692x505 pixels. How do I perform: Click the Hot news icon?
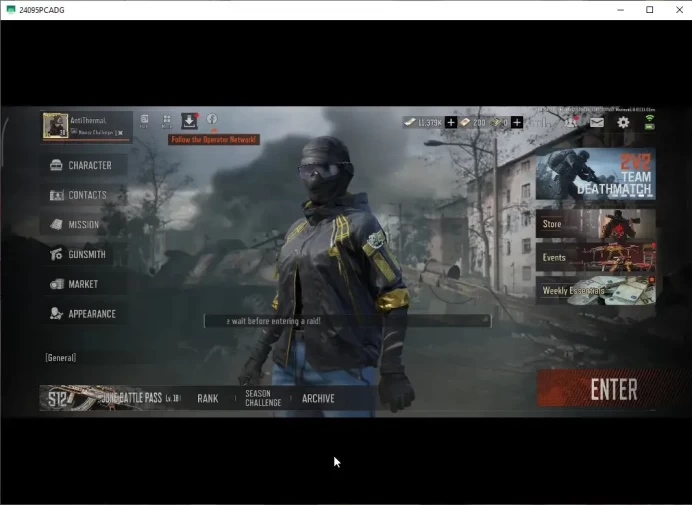click(144, 121)
